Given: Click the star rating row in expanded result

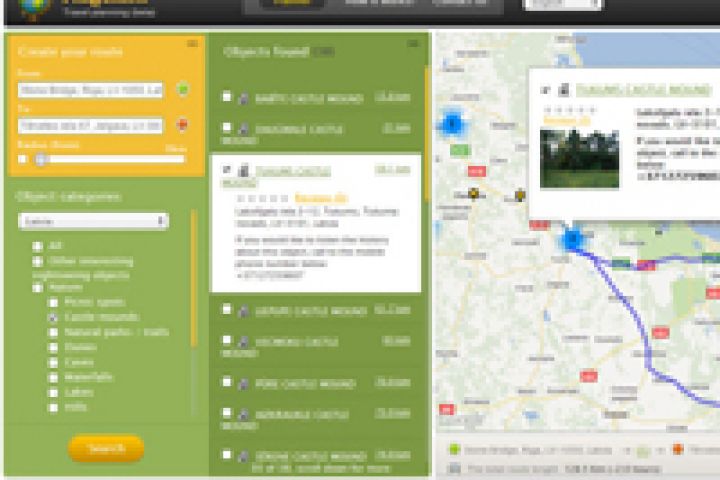Looking at the screenshot, I should click(262, 198).
